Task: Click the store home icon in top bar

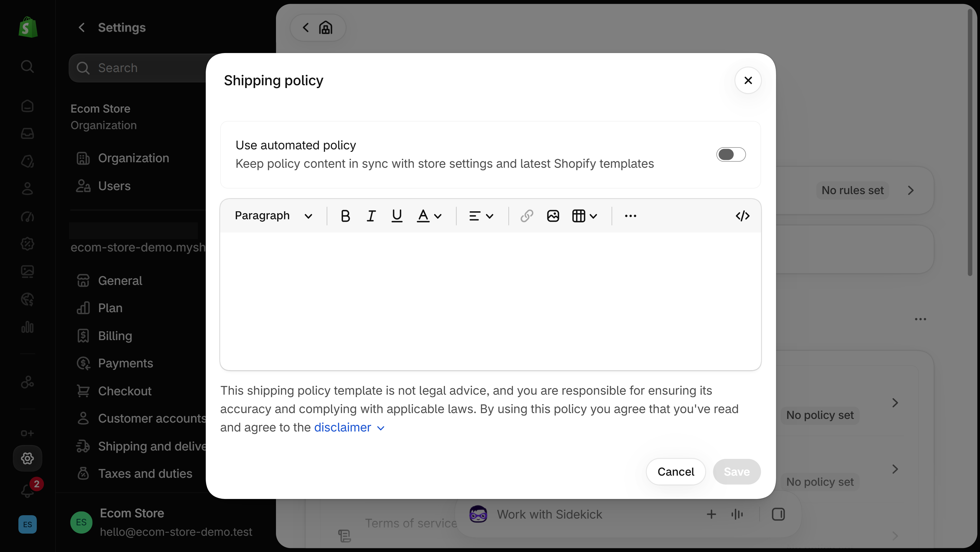Action: (325, 27)
